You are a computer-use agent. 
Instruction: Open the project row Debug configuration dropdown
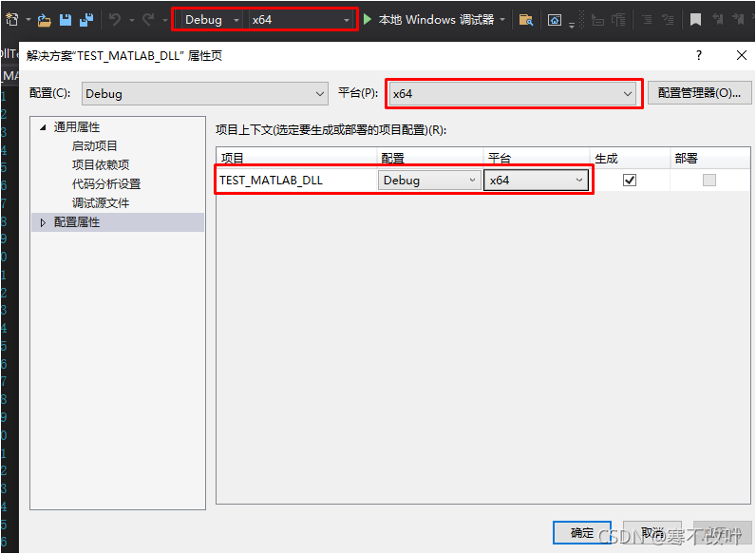429,180
